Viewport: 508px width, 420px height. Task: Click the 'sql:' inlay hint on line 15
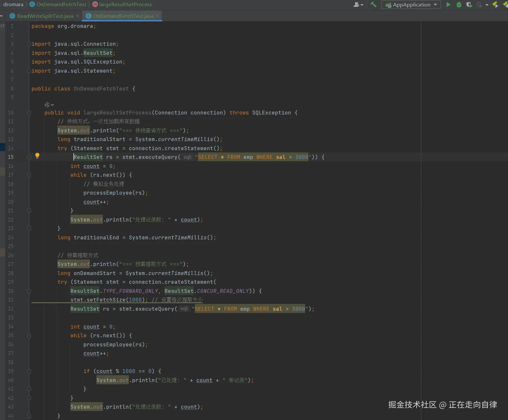pyautogui.click(x=188, y=157)
